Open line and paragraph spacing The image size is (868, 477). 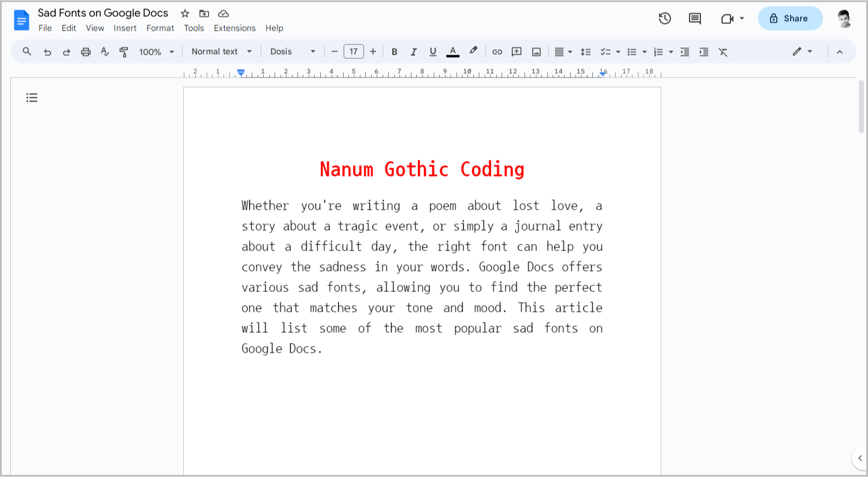[586, 52]
